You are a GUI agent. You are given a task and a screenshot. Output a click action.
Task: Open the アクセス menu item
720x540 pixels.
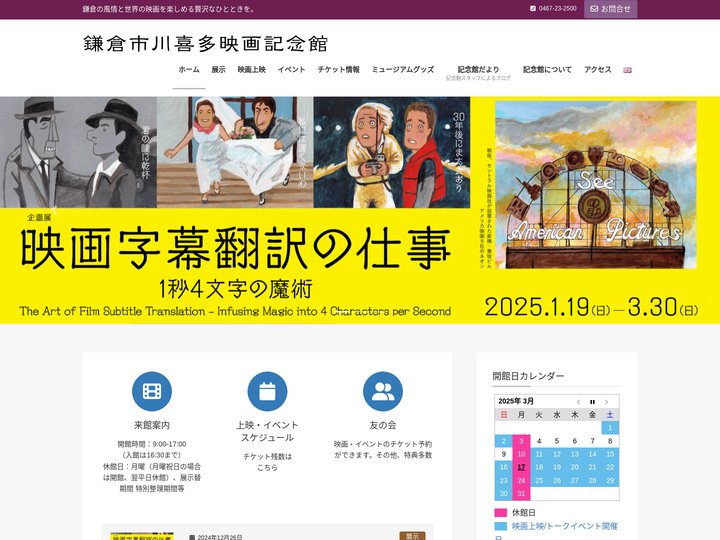[597, 70]
